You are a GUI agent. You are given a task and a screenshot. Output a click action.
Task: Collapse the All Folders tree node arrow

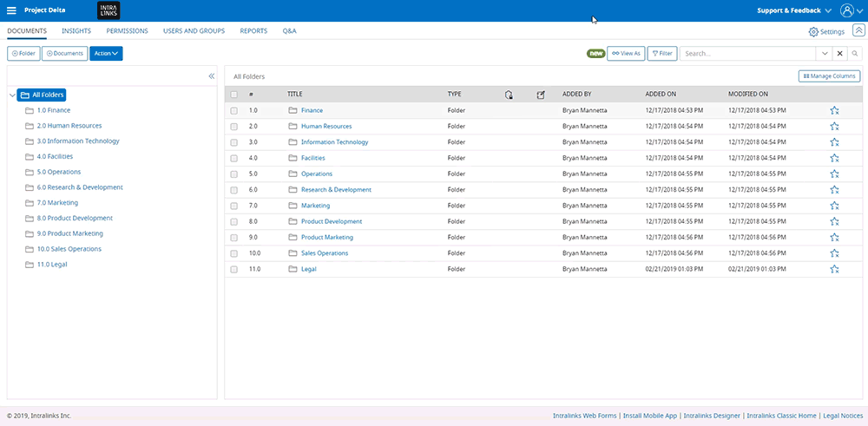pos(11,95)
